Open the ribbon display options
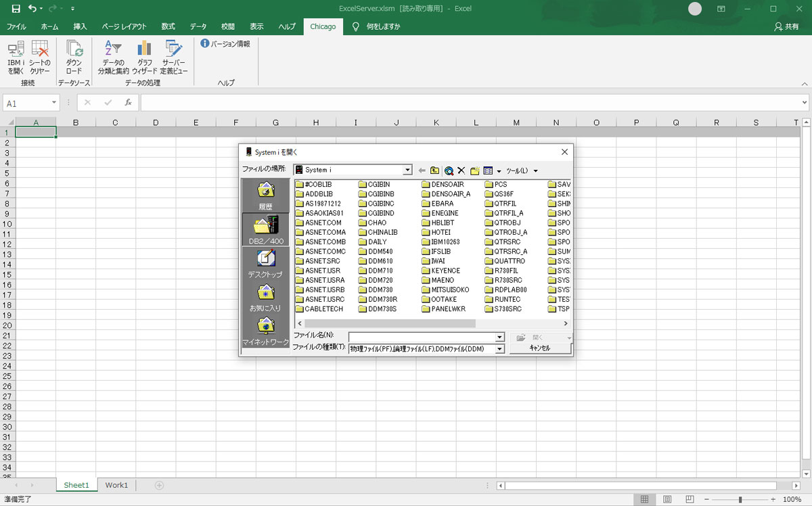812x506 pixels. (721, 9)
